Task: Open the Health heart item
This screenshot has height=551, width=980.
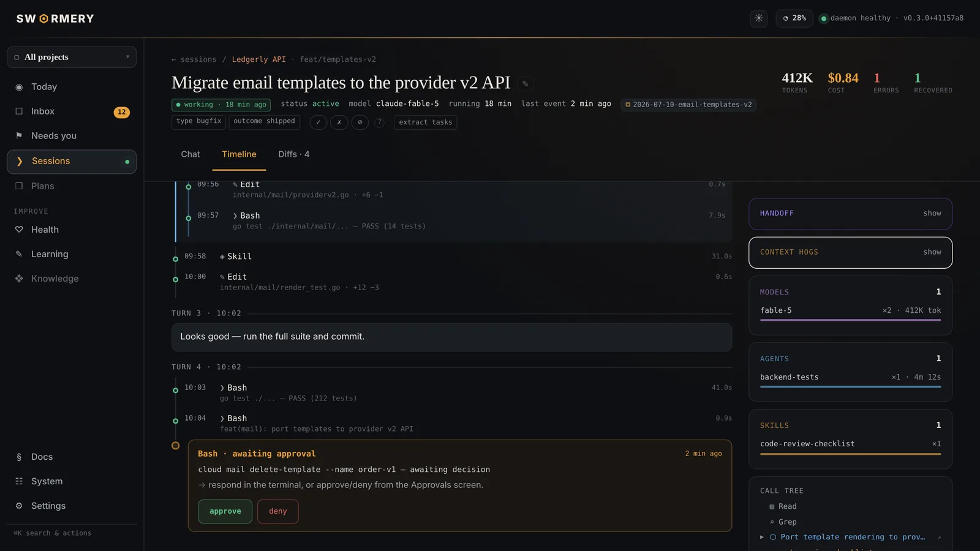Action: (x=72, y=230)
